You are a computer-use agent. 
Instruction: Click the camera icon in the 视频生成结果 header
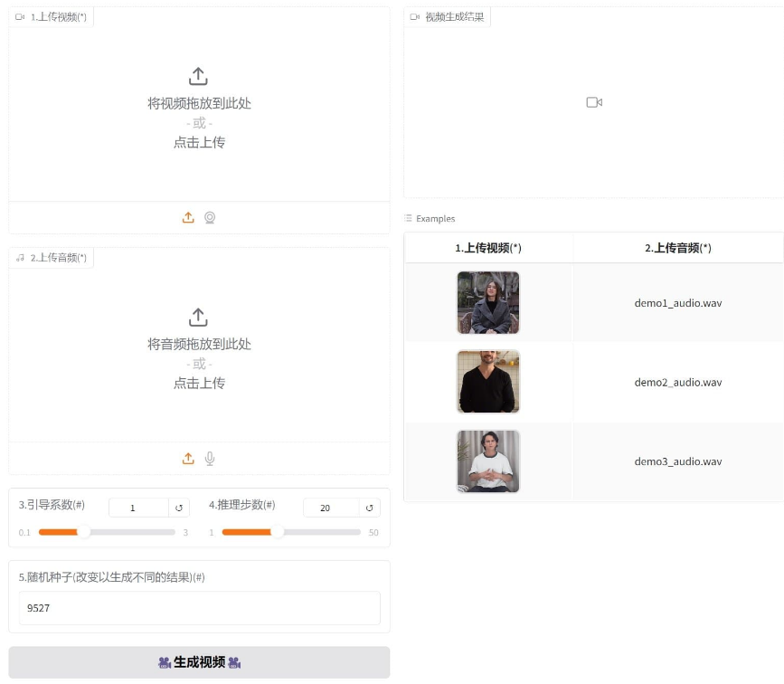click(x=413, y=15)
